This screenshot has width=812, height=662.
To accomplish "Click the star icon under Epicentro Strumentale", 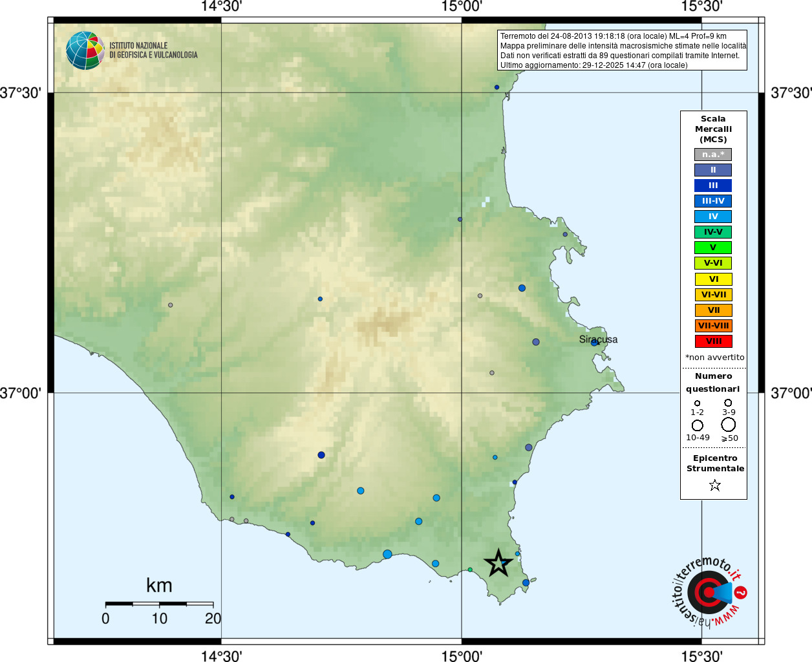I will pos(714,485).
